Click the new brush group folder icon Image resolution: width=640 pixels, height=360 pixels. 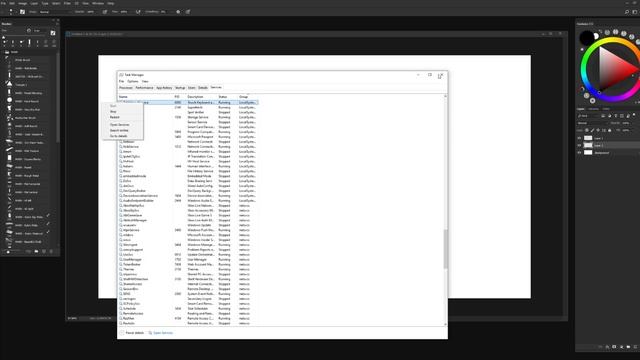point(36,251)
